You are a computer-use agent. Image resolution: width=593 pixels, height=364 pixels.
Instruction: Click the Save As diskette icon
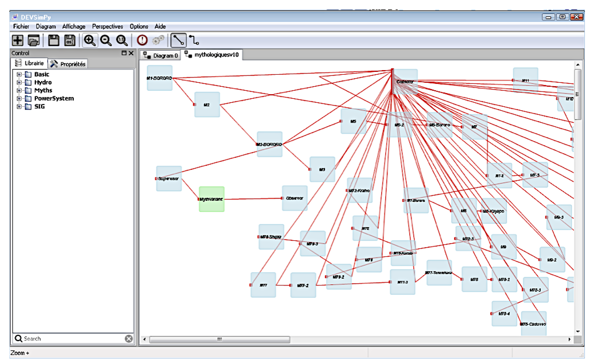coord(70,40)
